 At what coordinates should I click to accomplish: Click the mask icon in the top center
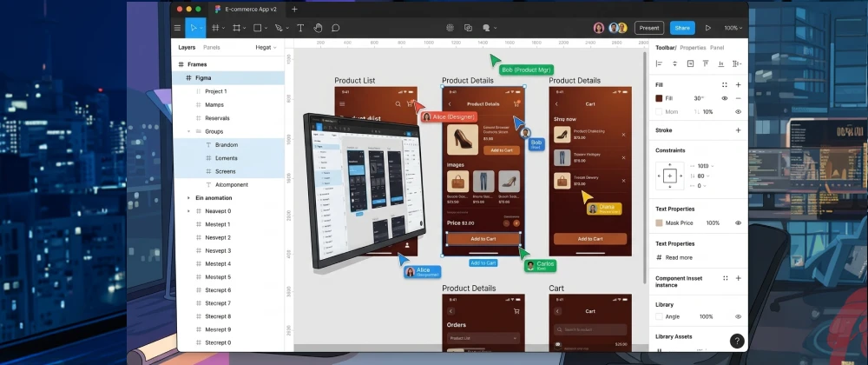pyautogui.click(x=468, y=28)
